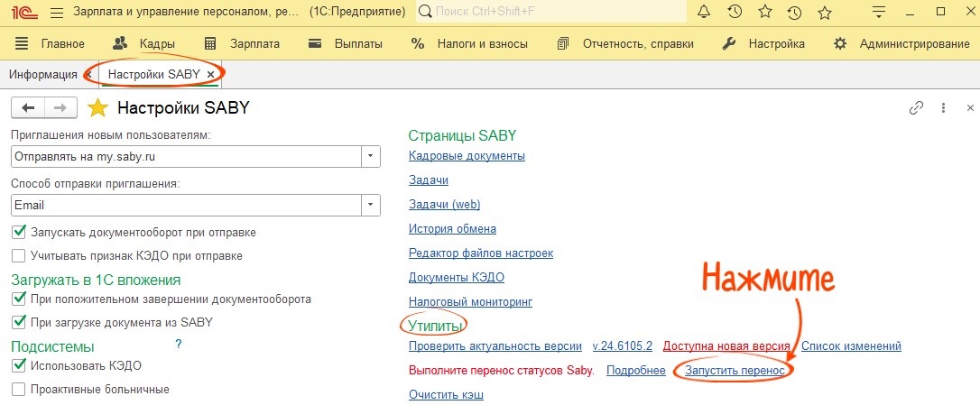Viewport: 980px width, 405px height.
Task: Click the navigate forward arrow button
Action: coord(60,108)
